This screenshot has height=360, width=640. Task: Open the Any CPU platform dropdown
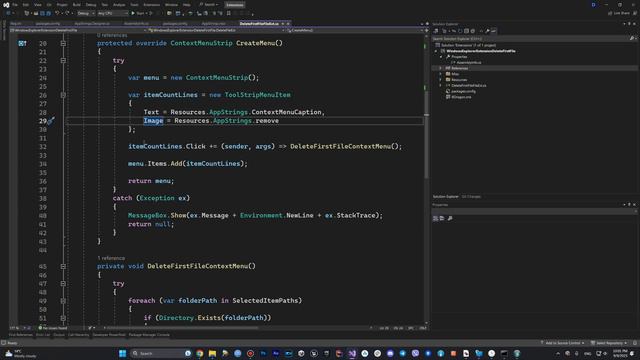click(113, 13)
